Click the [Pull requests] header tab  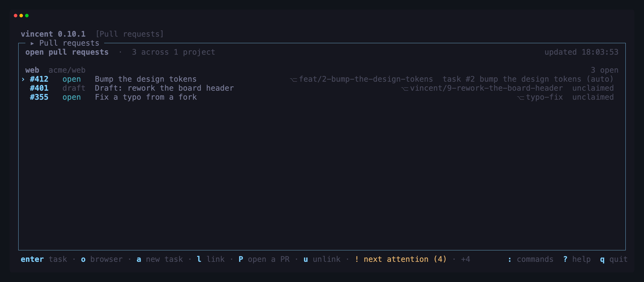(x=130, y=34)
